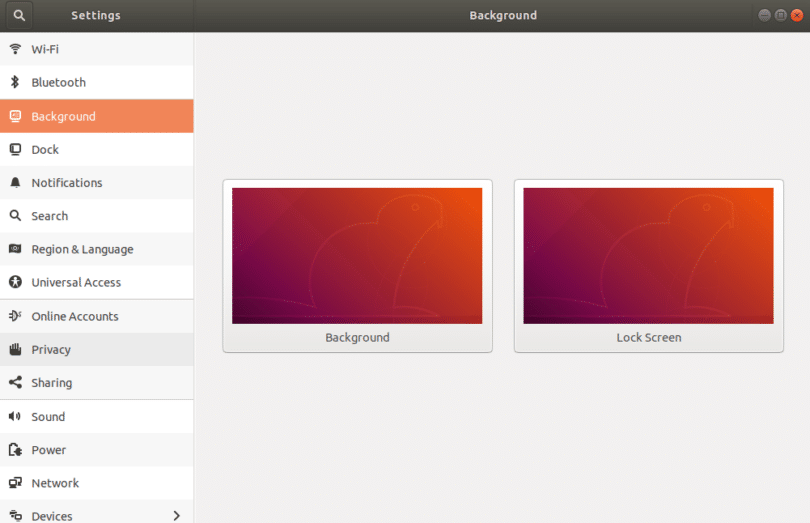The image size is (810, 523).
Task: Close the Settings window
Action: 797,16
